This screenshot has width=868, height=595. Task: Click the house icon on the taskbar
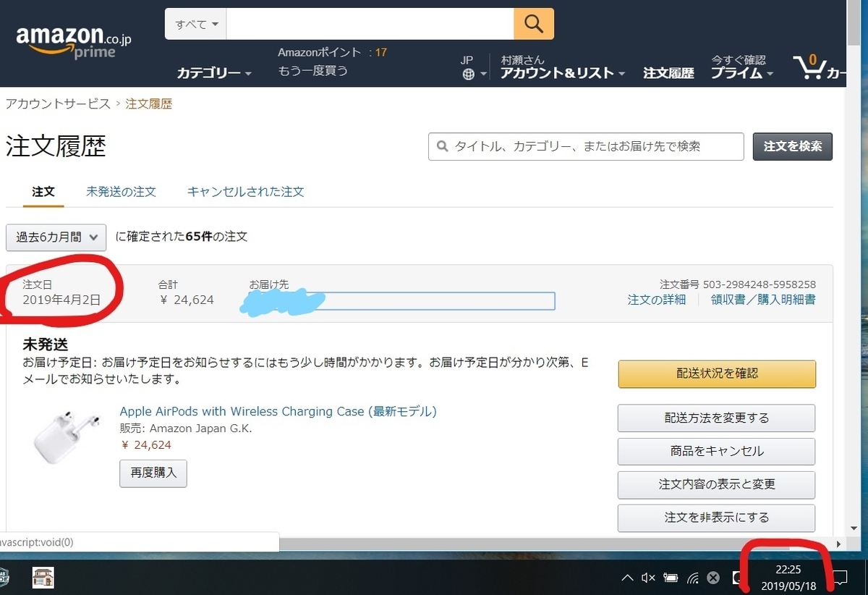(x=43, y=577)
